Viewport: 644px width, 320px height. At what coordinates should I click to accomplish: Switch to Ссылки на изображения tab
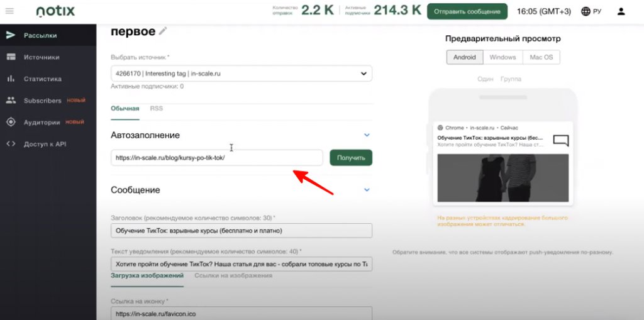pyautogui.click(x=233, y=275)
